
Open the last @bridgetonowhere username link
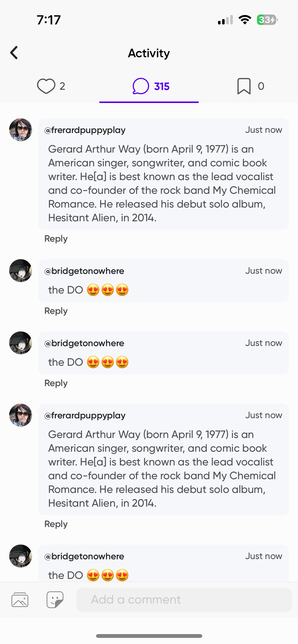[84, 556]
